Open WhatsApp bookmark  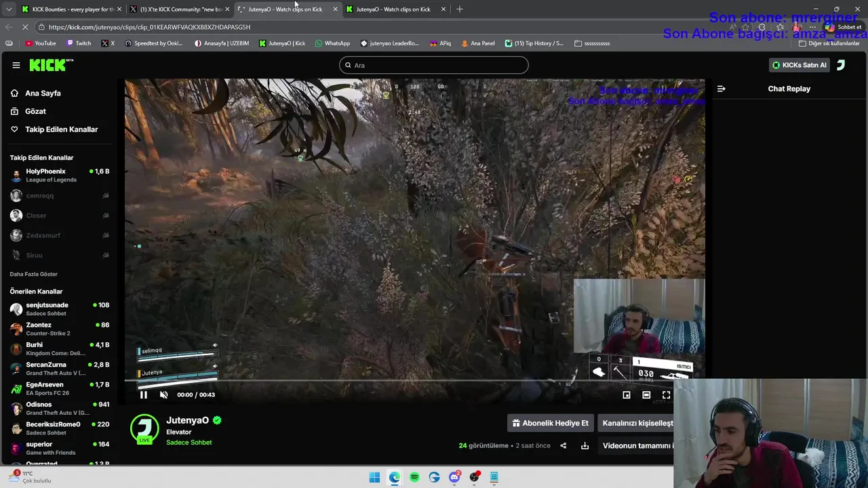coord(332,43)
